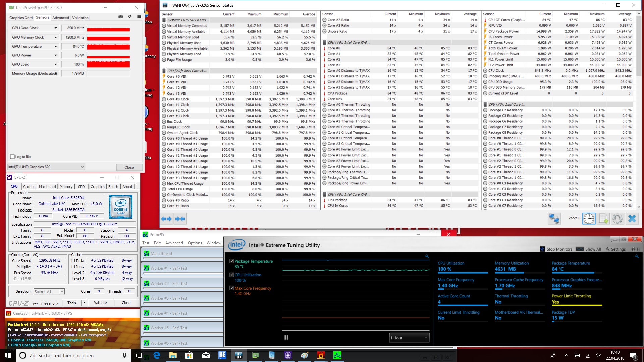Image resolution: width=644 pixels, height=362 pixels.
Task: Open the 1 Hour time range dropdown
Action: point(409,338)
